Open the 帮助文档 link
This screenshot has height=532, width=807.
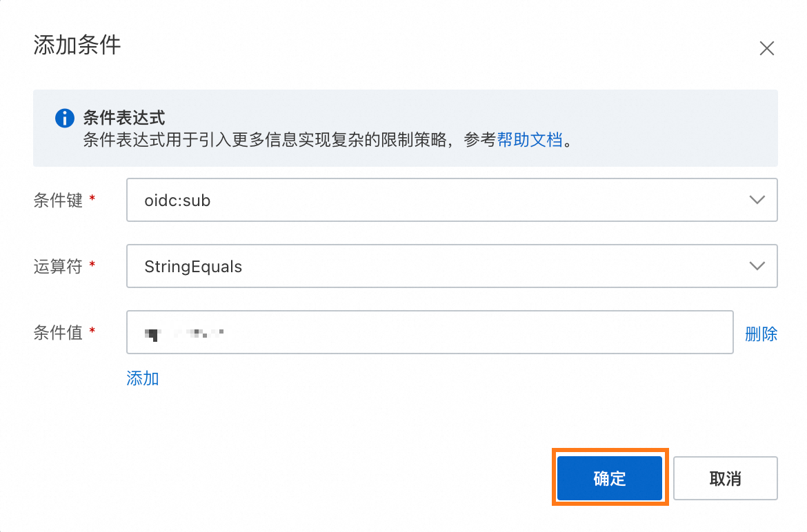tap(530, 141)
